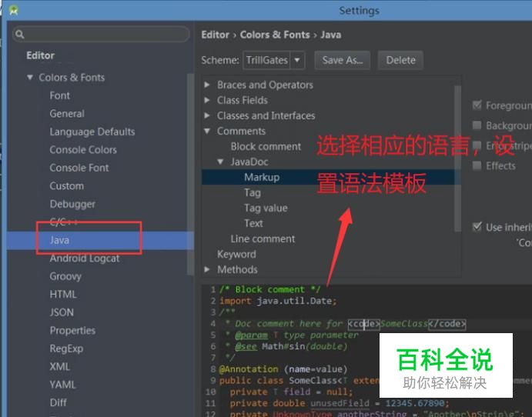Select XML color settings
Image resolution: width=532 pixels, height=417 pixels.
click(60, 366)
